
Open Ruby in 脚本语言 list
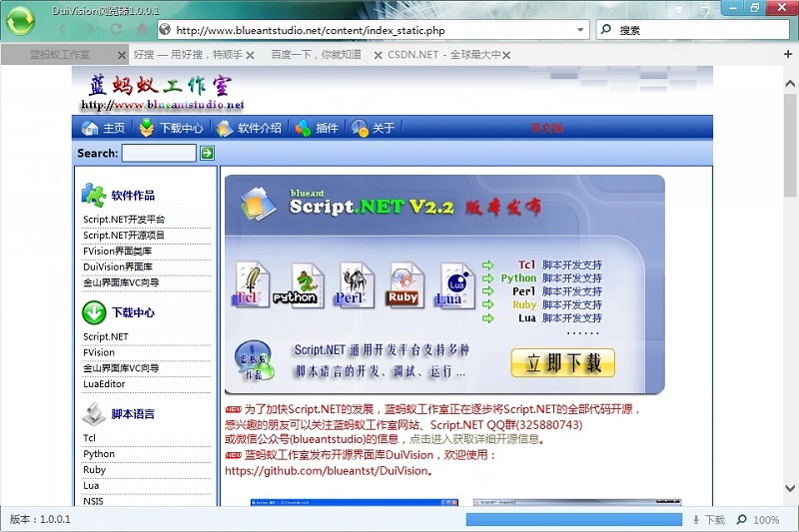tap(94, 469)
